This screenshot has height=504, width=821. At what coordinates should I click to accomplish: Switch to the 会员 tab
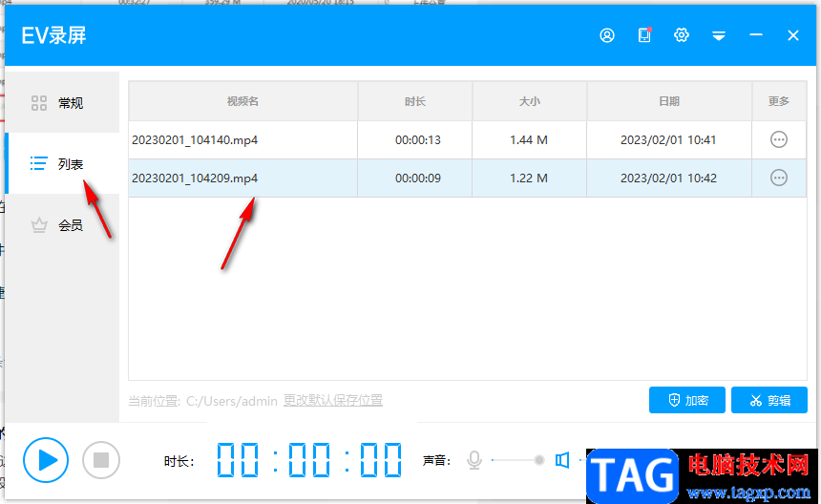(x=62, y=225)
